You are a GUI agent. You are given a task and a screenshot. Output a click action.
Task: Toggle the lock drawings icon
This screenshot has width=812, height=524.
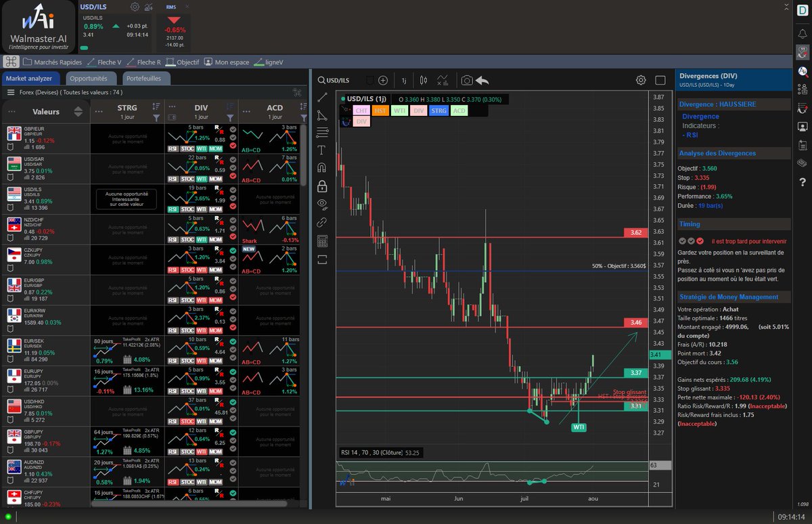point(322,185)
